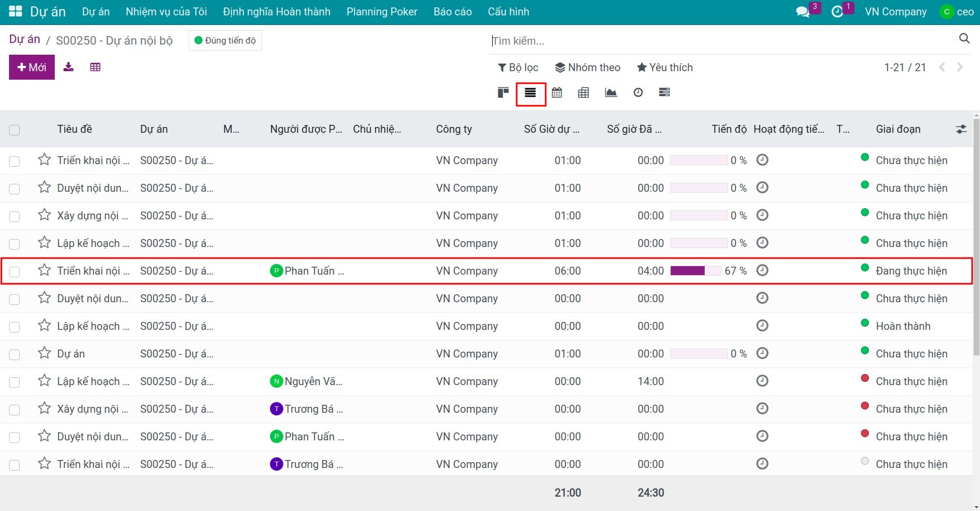Click the download export icon beside Mới
The image size is (980, 511).
pos(69,67)
